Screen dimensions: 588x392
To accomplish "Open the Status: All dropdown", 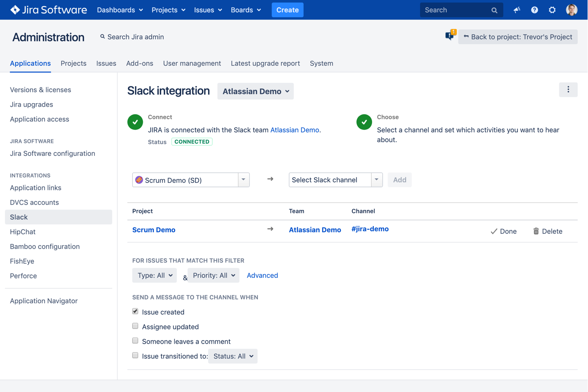I will pos(233,356).
